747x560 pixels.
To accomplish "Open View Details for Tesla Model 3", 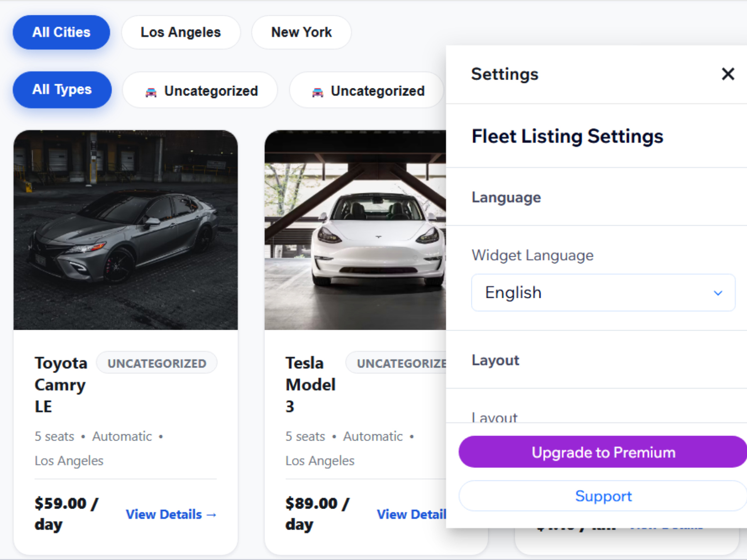I will point(411,514).
